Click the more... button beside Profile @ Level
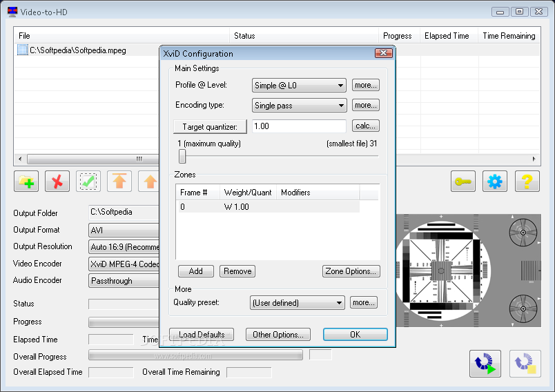 click(x=366, y=85)
